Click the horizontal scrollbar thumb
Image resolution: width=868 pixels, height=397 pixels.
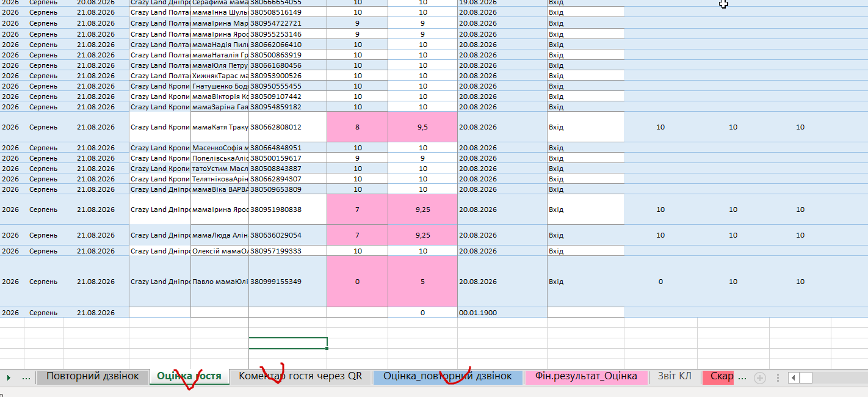point(806,377)
